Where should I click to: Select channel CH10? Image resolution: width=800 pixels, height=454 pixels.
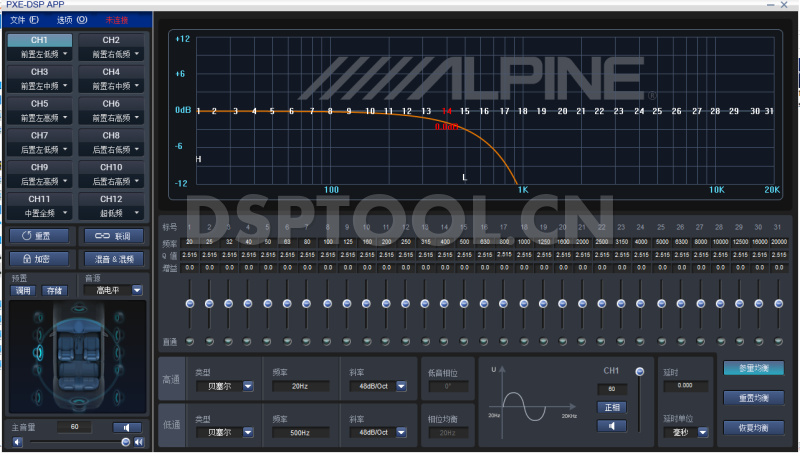coord(111,167)
